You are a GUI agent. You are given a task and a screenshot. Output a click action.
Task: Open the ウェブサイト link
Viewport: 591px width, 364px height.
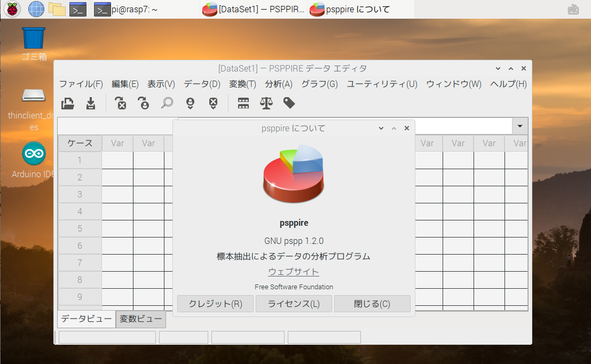[294, 272]
